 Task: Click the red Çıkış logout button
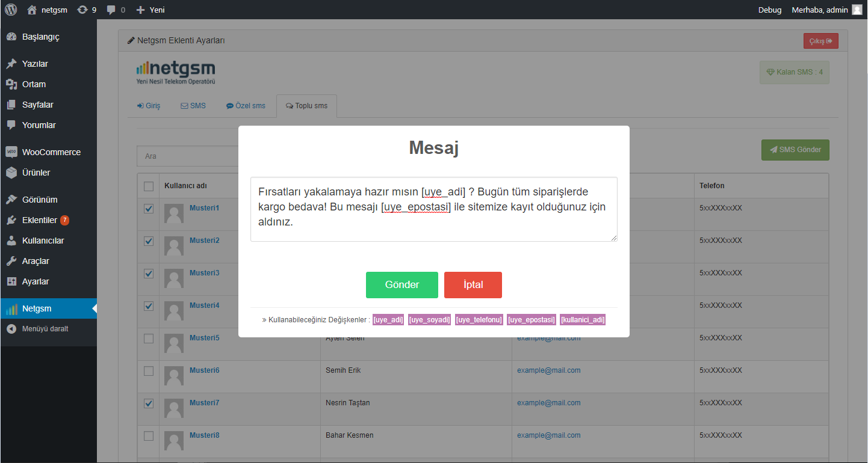pyautogui.click(x=820, y=41)
